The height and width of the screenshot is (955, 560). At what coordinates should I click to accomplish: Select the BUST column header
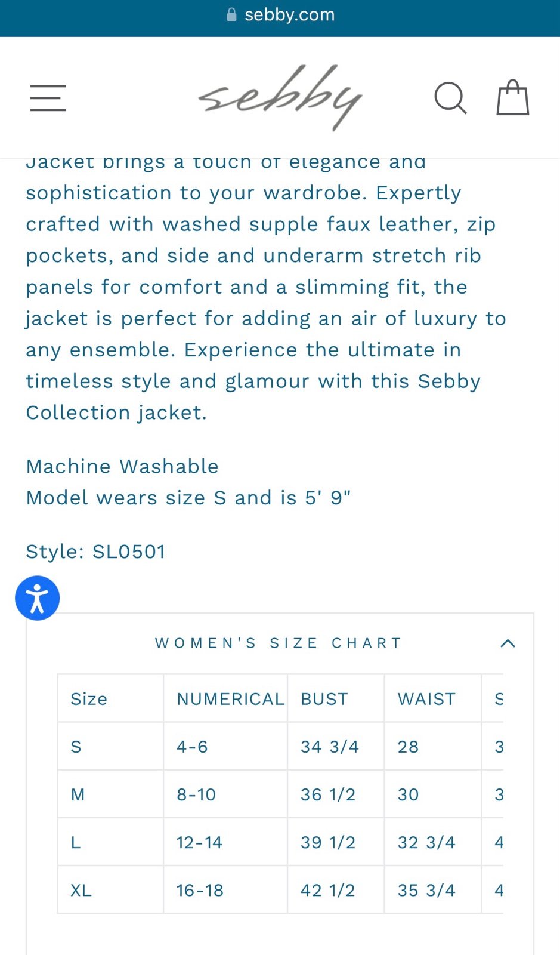click(324, 698)
